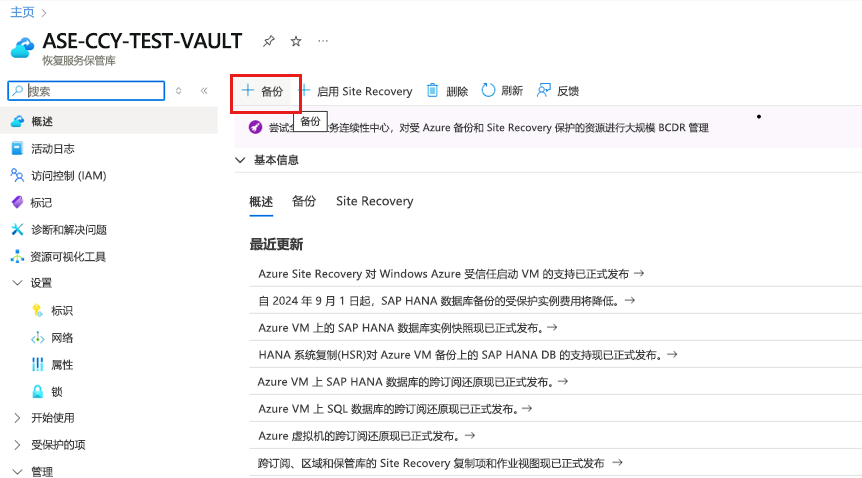Click the 刷新 refresh icon
This screenshot has height=478, width=862.
click(488, 90)
